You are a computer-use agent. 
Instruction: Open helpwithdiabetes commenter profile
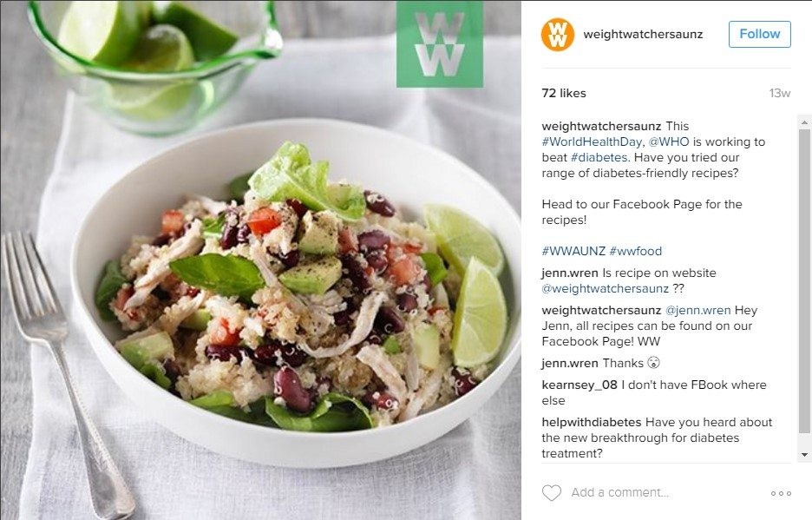coord(592,423)
